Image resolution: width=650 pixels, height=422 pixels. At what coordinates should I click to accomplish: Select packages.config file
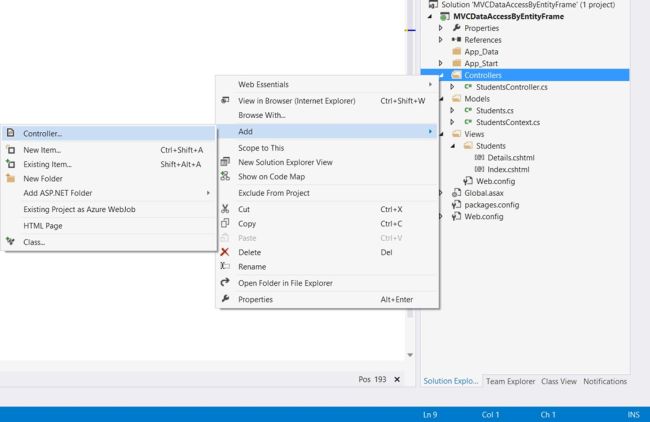(492, 205)
